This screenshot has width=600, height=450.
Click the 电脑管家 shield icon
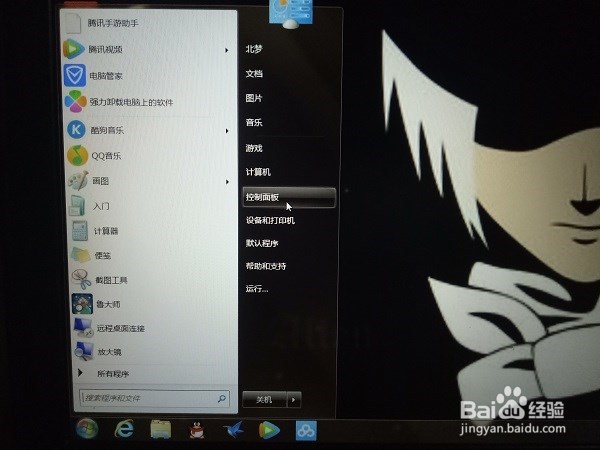pos(74,75)
